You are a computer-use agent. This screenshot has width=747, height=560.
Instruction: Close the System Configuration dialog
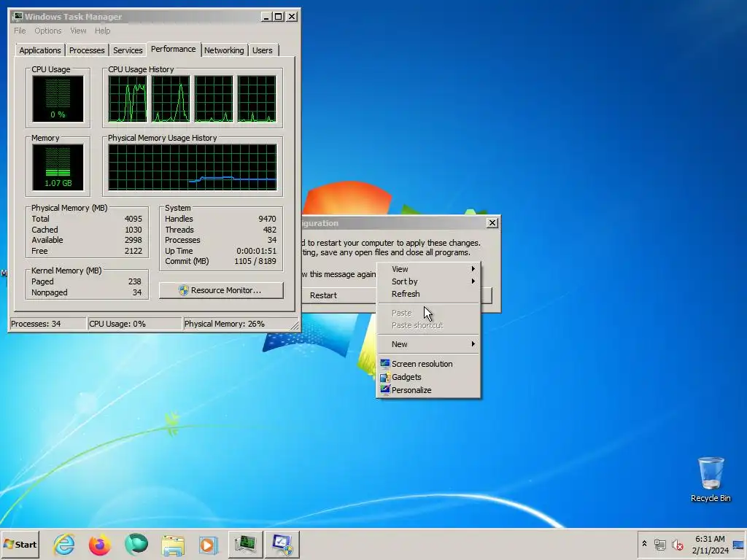[x=492, y=222]
